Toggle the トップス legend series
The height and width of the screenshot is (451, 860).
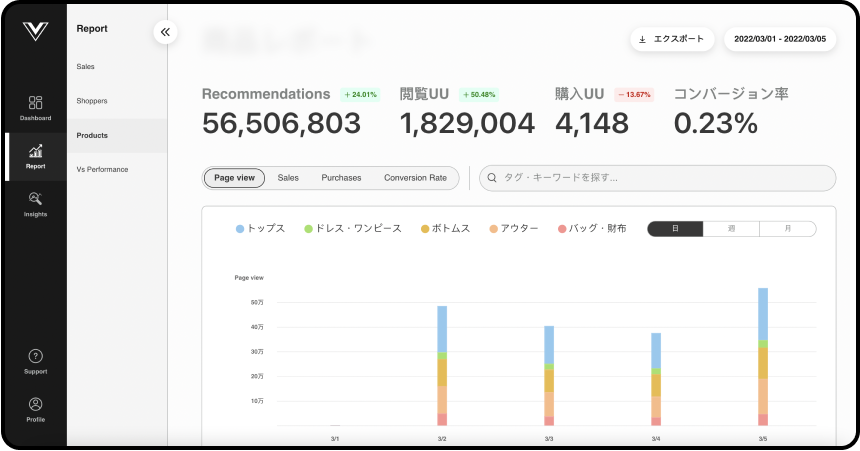pyautogui.click(x=261, y=229)
